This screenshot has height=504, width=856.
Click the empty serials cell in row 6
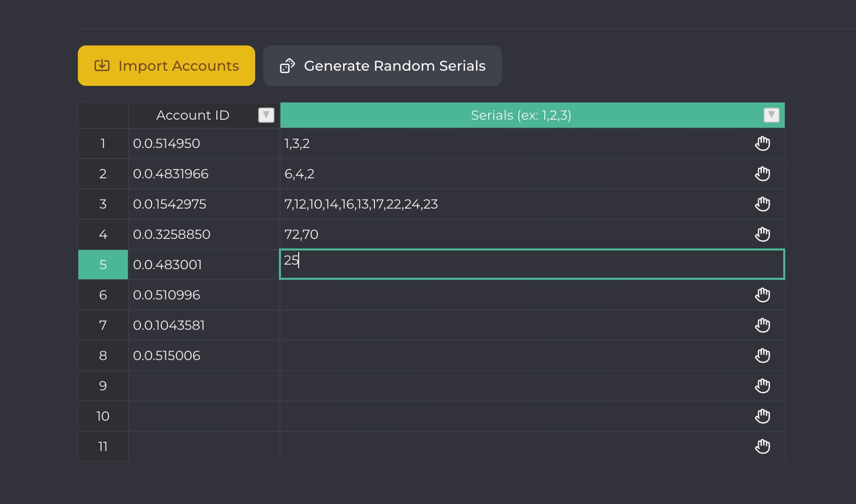505,295
